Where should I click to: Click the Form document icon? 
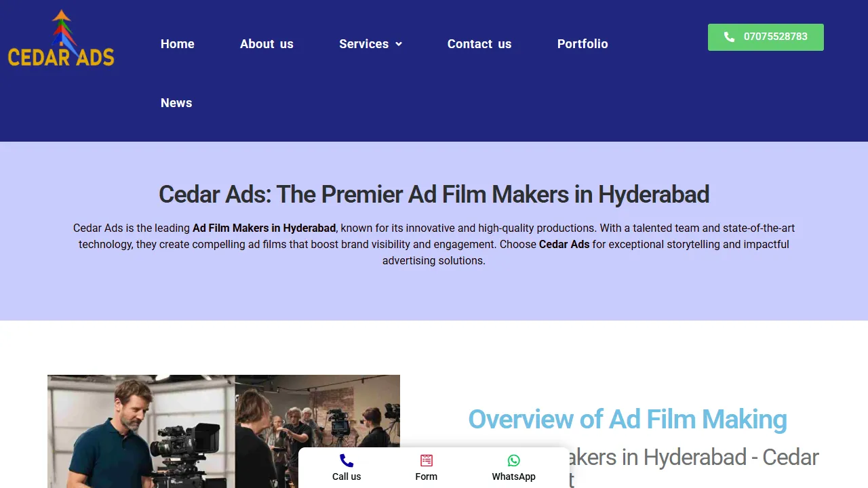426,460
